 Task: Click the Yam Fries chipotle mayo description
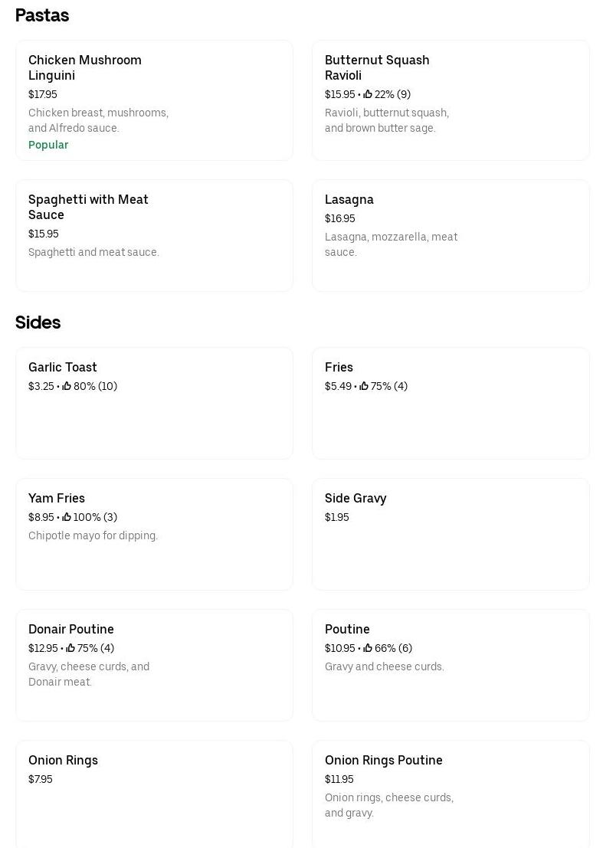[x=93, y=535]
